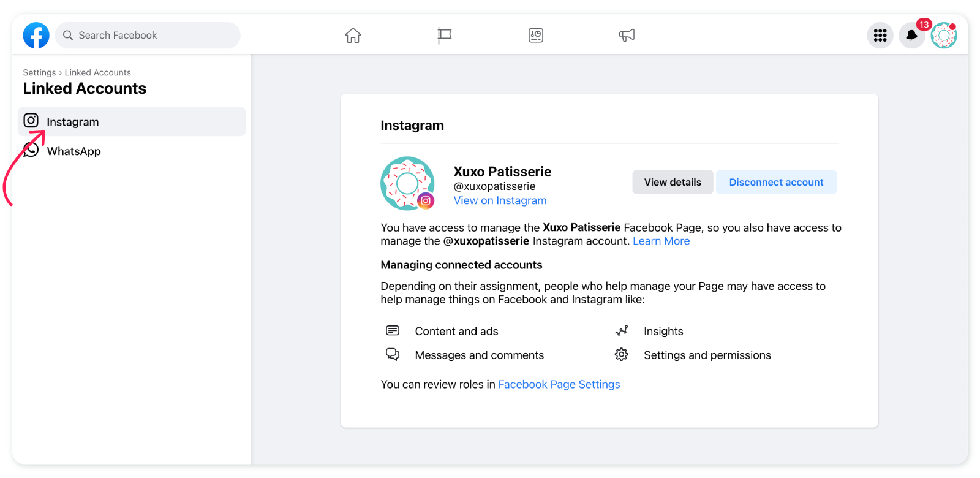Screen dimensions: 980x478
Task: Click Content and ads label
Action: (x=457, y=331)
